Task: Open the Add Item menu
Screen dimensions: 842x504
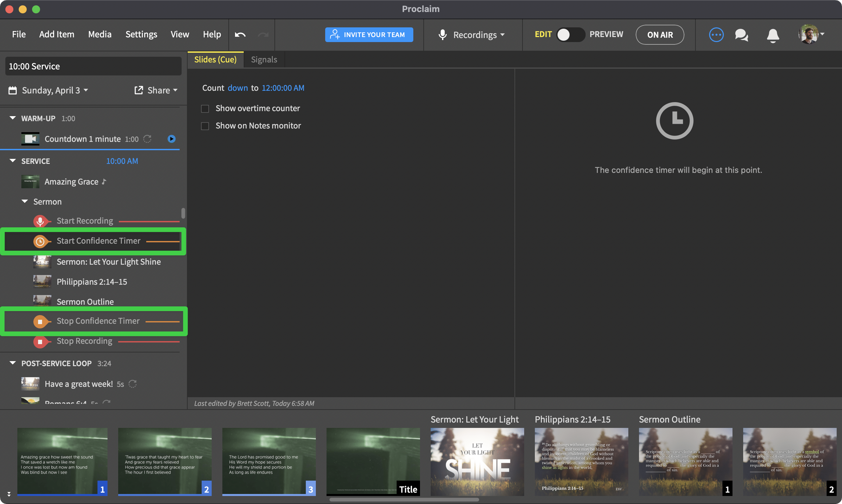Action: click(x=56, y=34)
